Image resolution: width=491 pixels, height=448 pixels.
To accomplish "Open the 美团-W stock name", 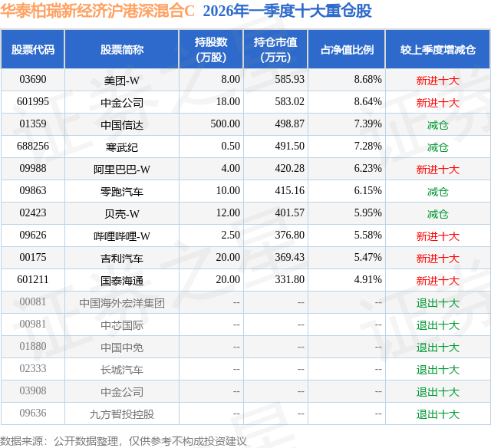I will click(122, 81).
